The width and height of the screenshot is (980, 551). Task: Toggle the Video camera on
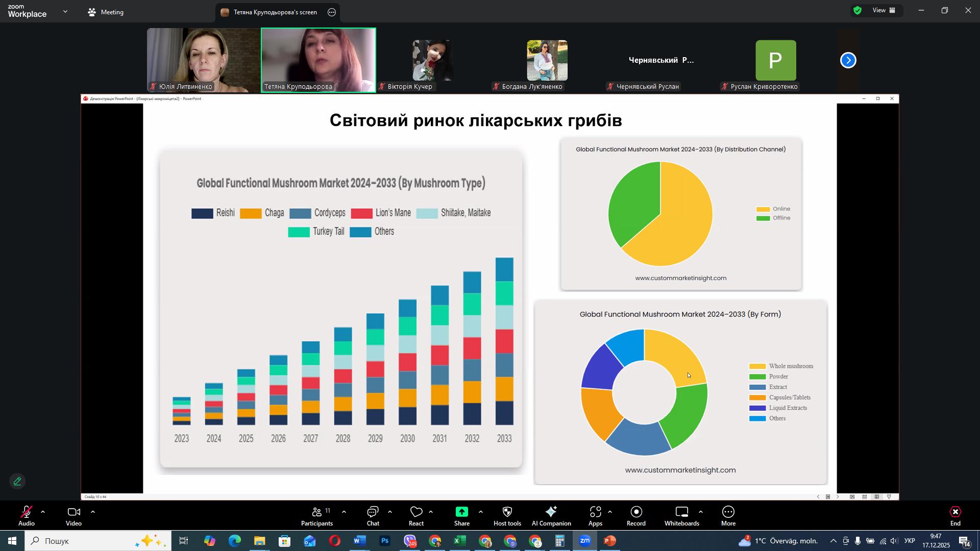(x=73, y=512)
